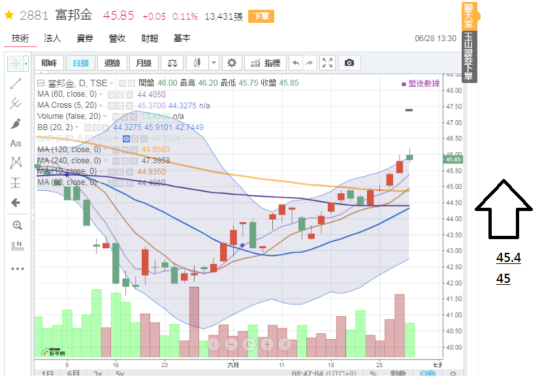Zoom out chart with floating minus button
The image size is (542, 392).
click(231, 344)
